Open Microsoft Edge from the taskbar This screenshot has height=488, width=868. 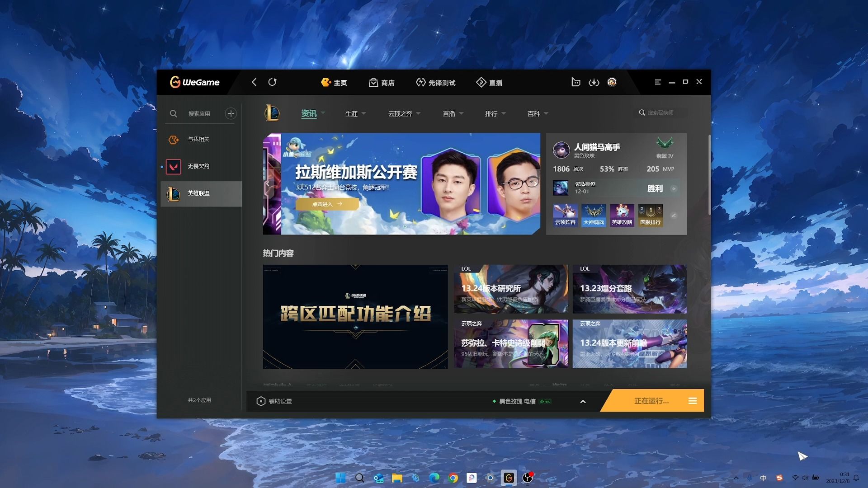pyautogui.click(x=434, y=478)
